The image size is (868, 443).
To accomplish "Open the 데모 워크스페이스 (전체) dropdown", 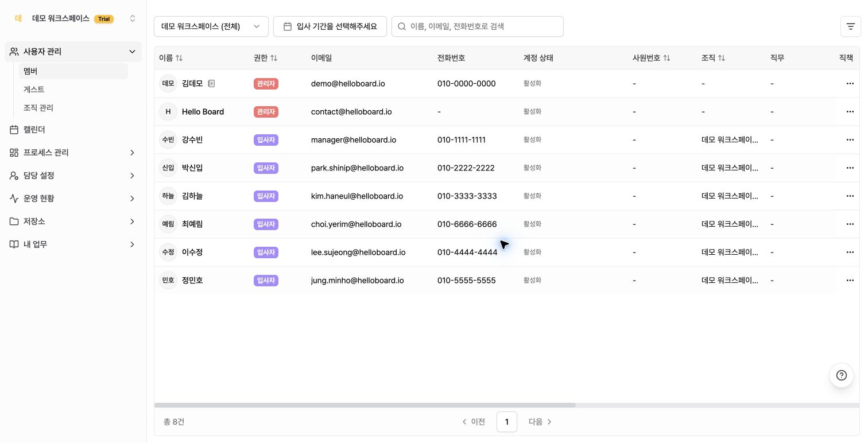I will 211,26.
